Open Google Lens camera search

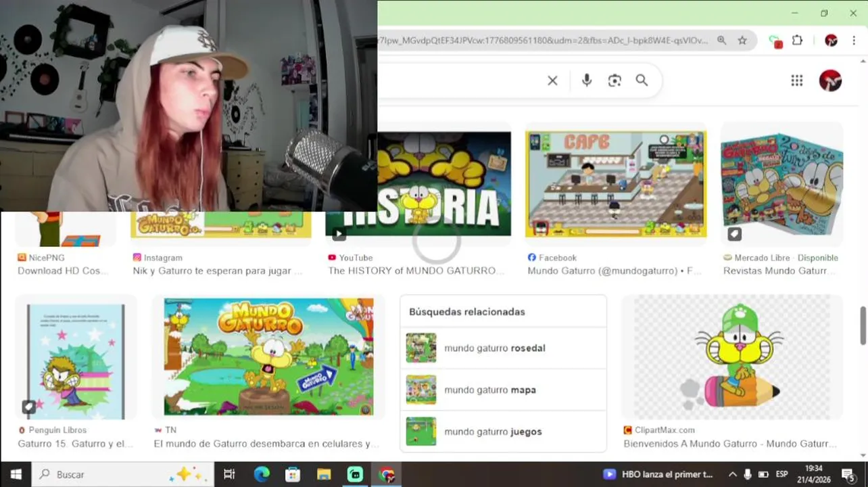pos(614,80)
